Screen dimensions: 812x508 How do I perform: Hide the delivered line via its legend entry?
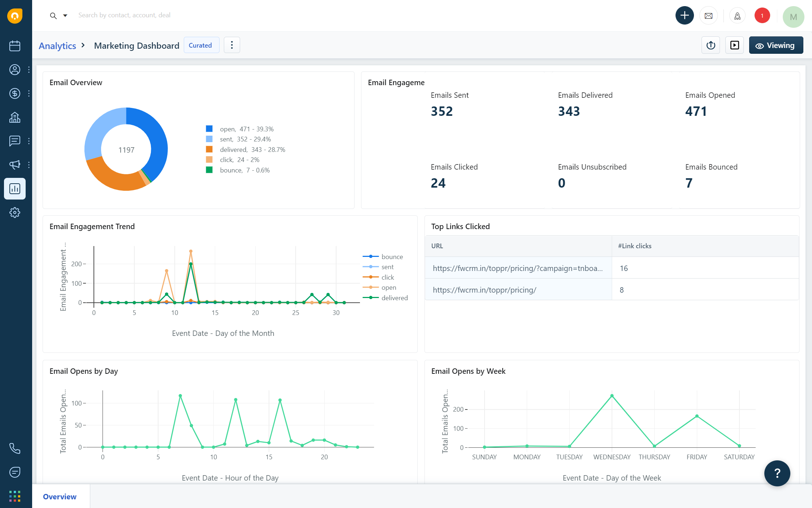pos(394,298)
